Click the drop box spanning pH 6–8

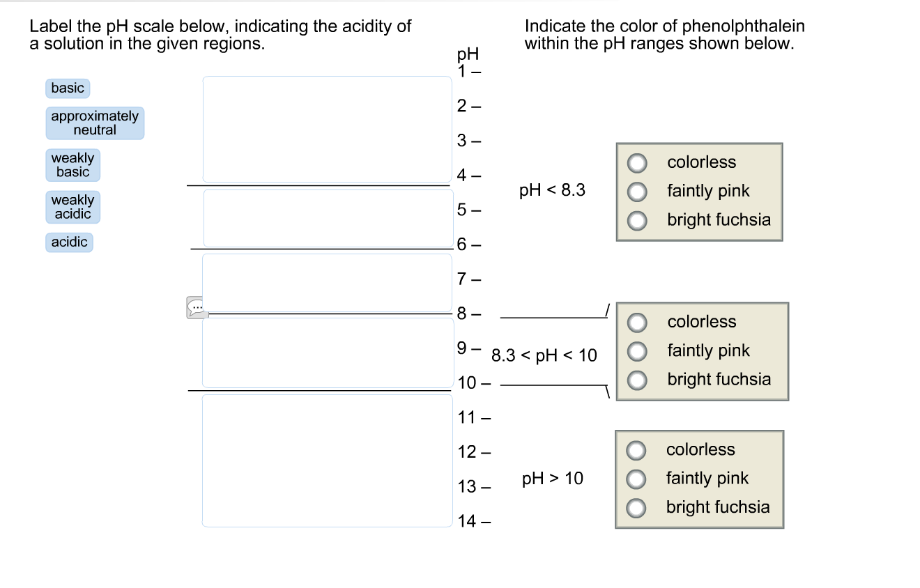click(328, 283)
